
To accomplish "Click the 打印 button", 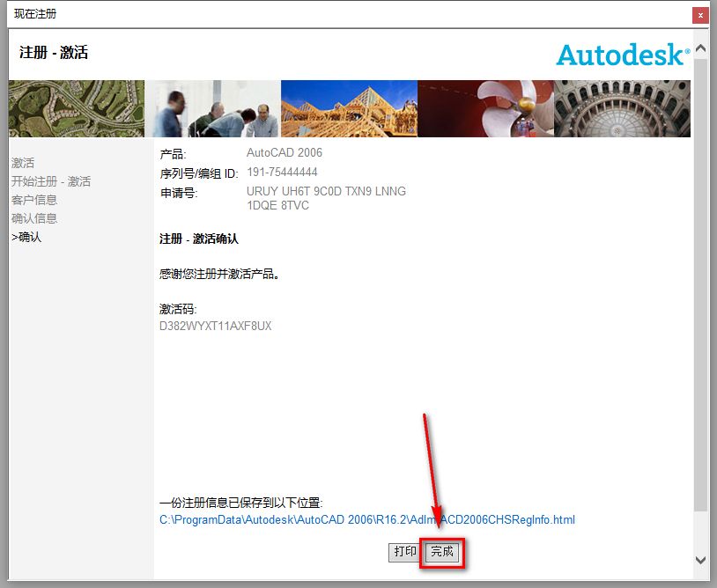I will pos(405,551).
